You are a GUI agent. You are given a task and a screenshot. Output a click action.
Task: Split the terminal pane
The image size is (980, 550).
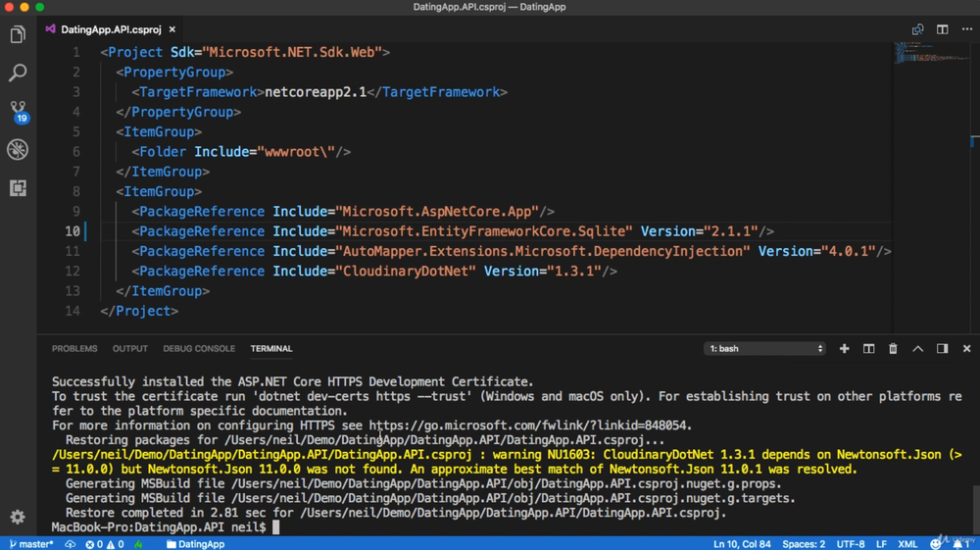[x=868, y=349]
